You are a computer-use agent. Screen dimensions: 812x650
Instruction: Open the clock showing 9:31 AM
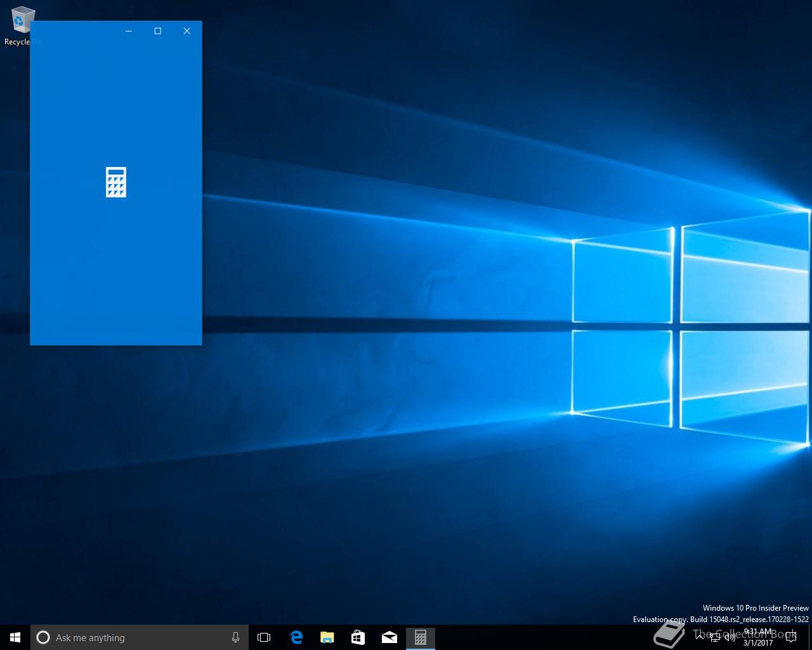click(758, 637)
